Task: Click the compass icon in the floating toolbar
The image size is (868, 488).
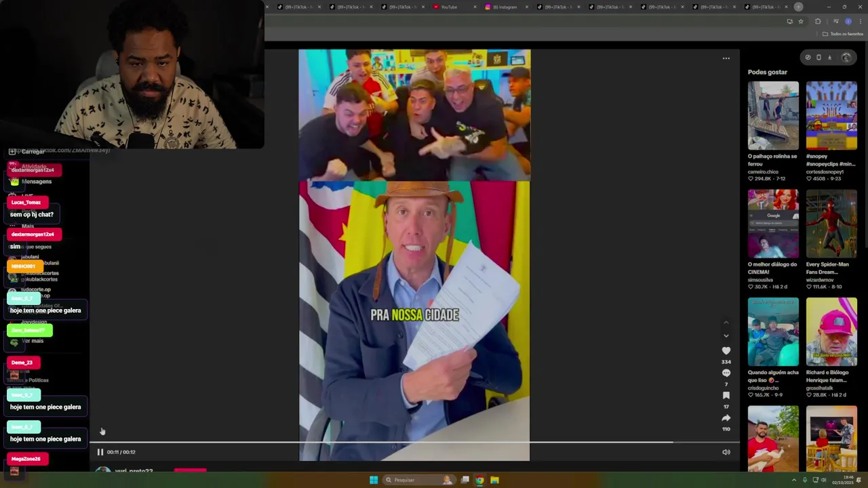Action: click(x=808, y=58)
